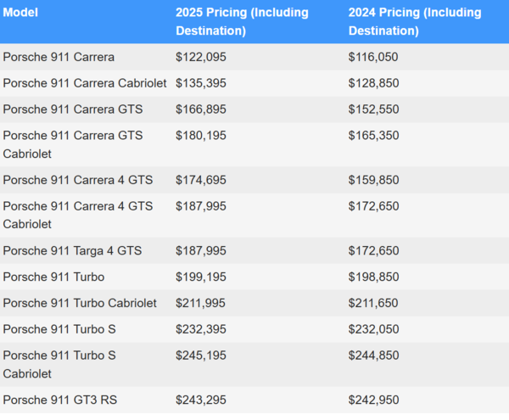Screen dimensions: 509x420
Task: Select the Porsche 911 GT3 RS cell
Action: tap(59, 399)
